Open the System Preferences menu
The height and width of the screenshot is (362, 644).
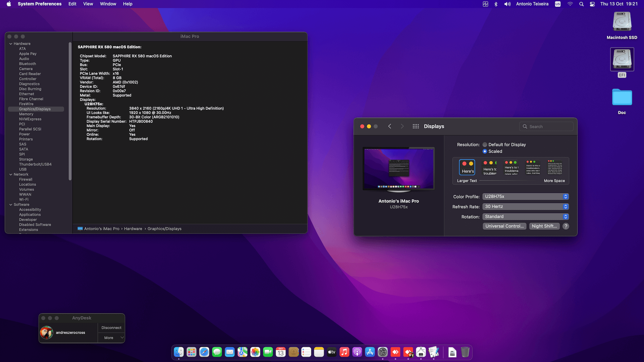(40, 4)
